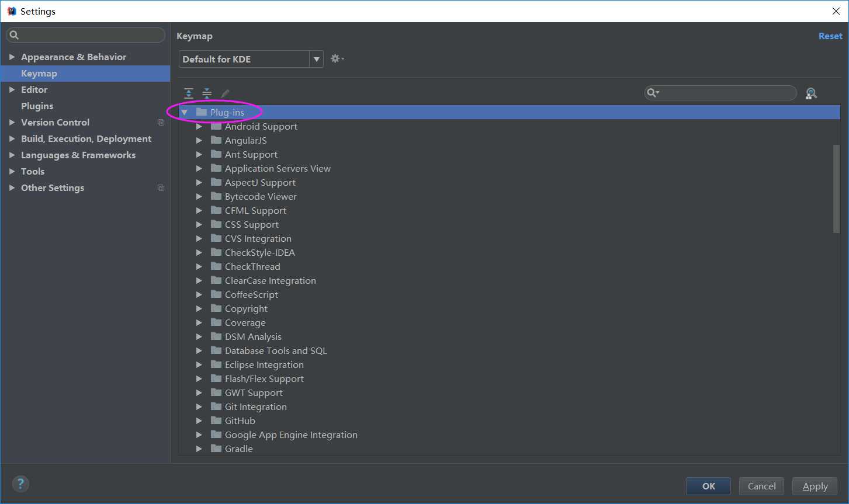Expand the Git Integration node

point(199,406)
